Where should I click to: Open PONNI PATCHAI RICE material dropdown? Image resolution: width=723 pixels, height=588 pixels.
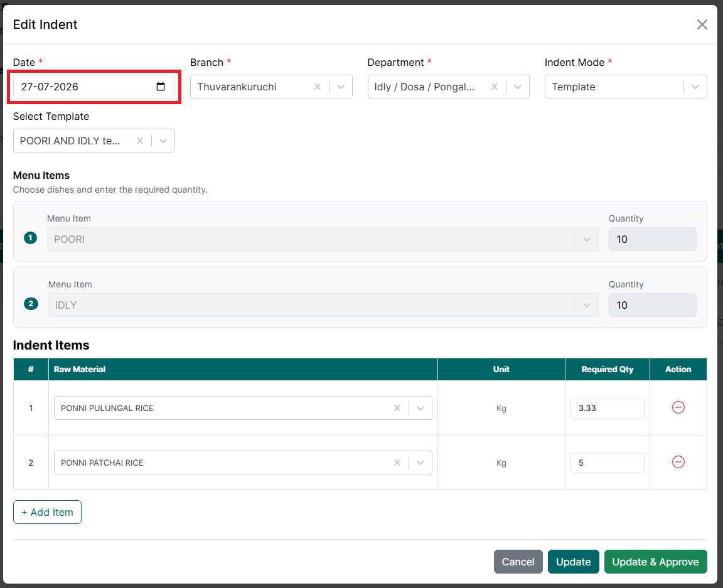point(420,462)
